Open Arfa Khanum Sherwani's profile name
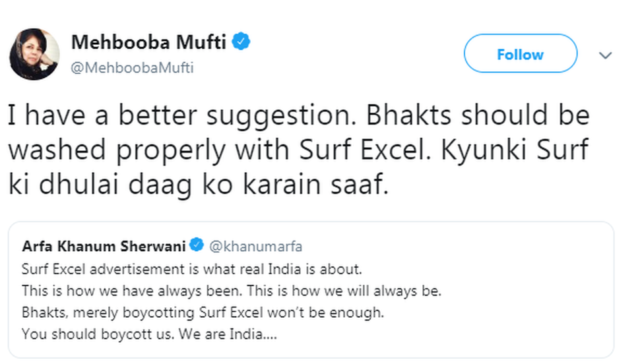The image size is (644, 362). tap(104, 247)
